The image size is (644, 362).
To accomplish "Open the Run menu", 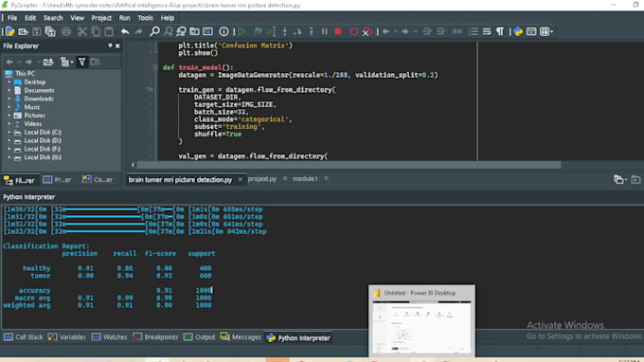I will 124,18.
